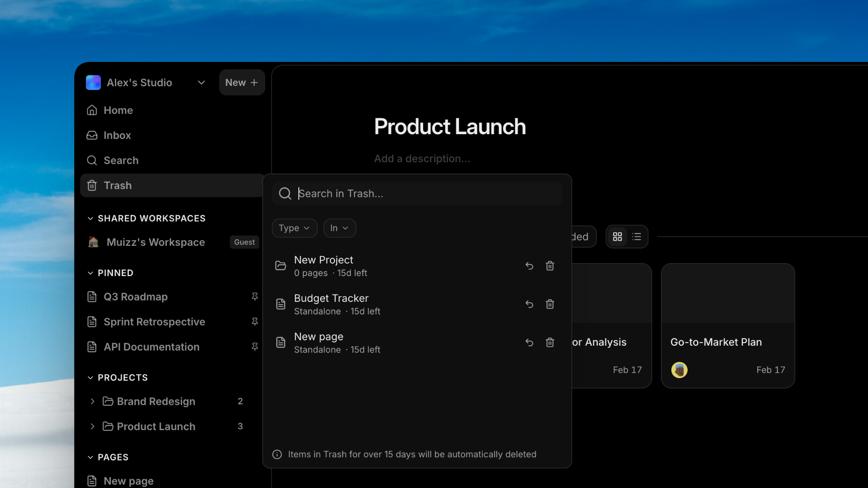Open Home from the sidebar
The height and width of the screenshot is (488, 868).
(x=118, y=110)
